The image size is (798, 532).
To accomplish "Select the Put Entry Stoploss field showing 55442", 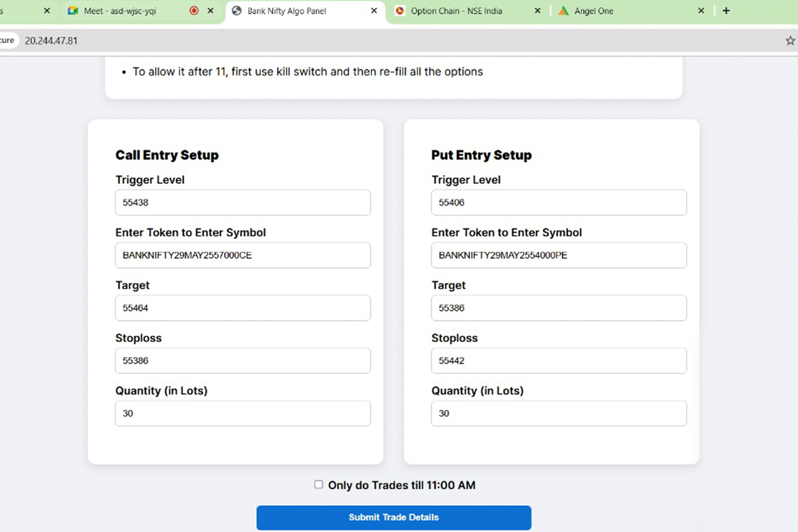I will click(x=558, y=361).
